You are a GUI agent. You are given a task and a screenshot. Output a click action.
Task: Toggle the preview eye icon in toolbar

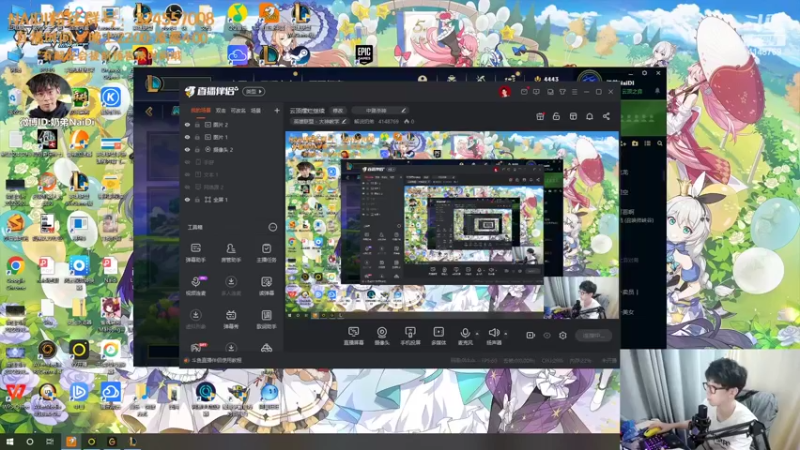click(547, 335)
